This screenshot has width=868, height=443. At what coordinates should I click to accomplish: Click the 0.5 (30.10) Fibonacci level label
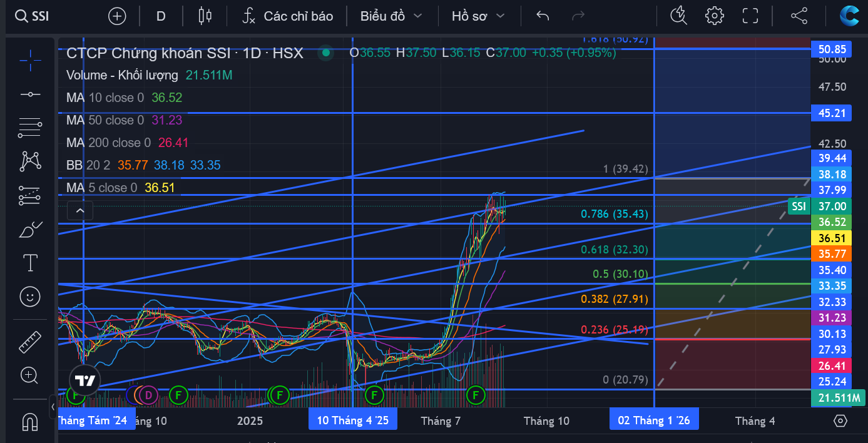[x=620, y=274]
